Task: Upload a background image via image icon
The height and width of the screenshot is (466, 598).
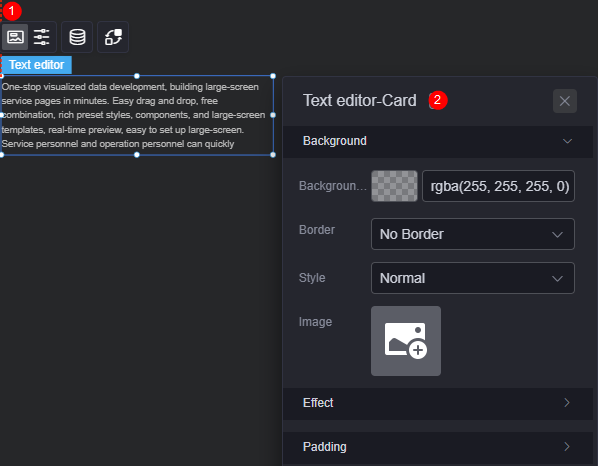Action: point(406,341)
